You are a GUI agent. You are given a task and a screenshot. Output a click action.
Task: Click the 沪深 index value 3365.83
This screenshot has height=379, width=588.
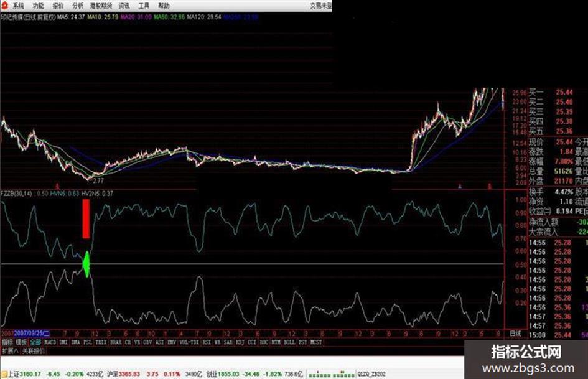129,374
